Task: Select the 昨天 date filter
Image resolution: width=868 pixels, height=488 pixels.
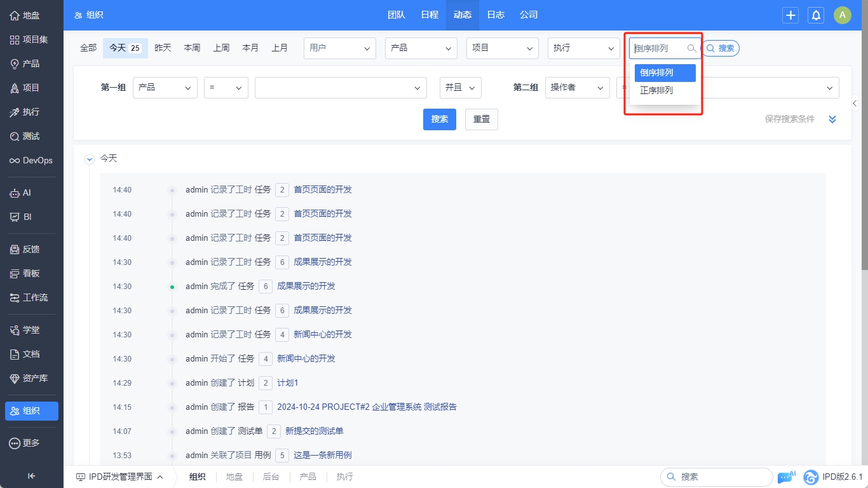Action: coord(163,48)
